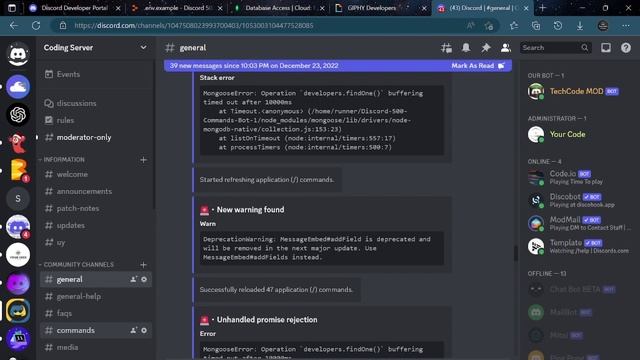640x360 pixels.
Task: Open browser downloads icon
Action: pos(580,25)
